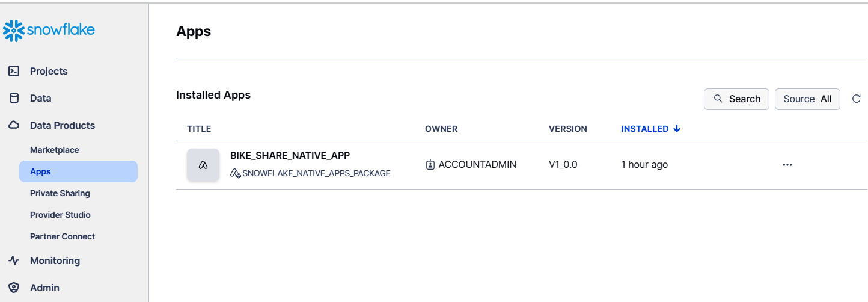Open the Monitoring menu
The image size is (868, 302).
point(55,260)
